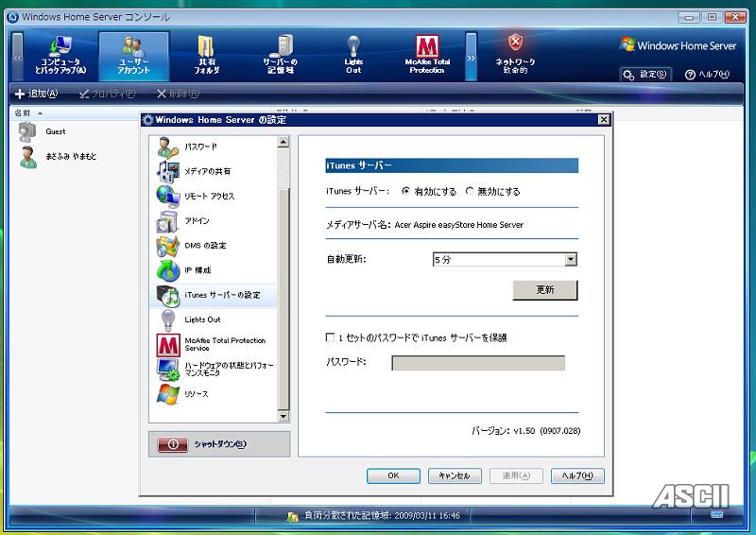Click Add (追加) in the toolbar
The width and height of the screenshot is (756, 535).
37,94
